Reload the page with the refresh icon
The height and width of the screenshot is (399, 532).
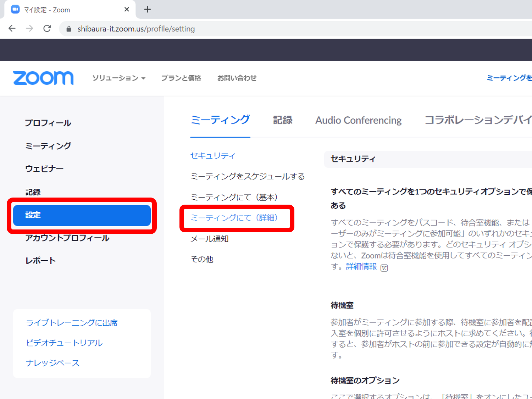[47, 28]
